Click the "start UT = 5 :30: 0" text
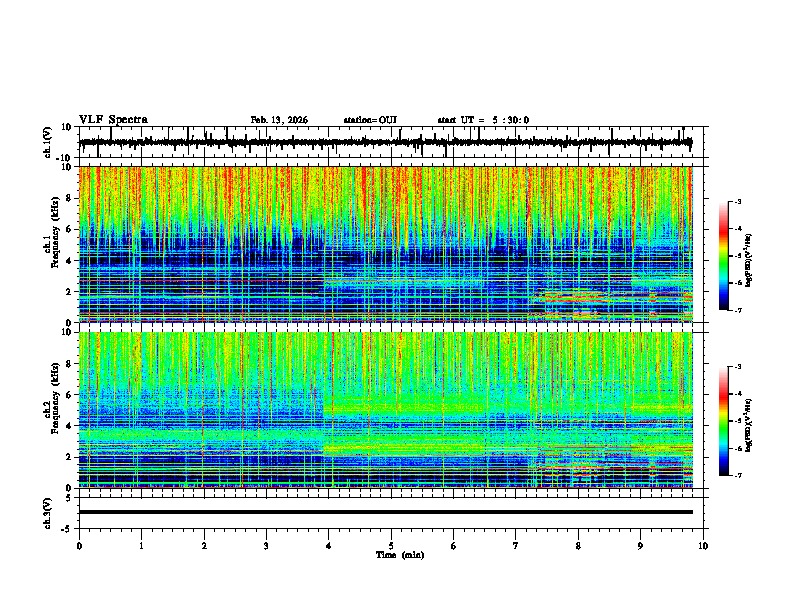 (x=483, y=120)
